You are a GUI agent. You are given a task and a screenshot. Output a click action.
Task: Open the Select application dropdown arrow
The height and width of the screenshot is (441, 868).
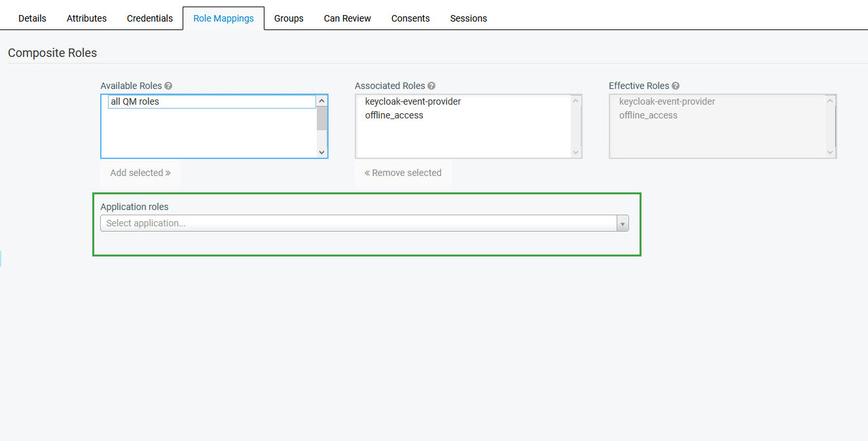point(623,224)
